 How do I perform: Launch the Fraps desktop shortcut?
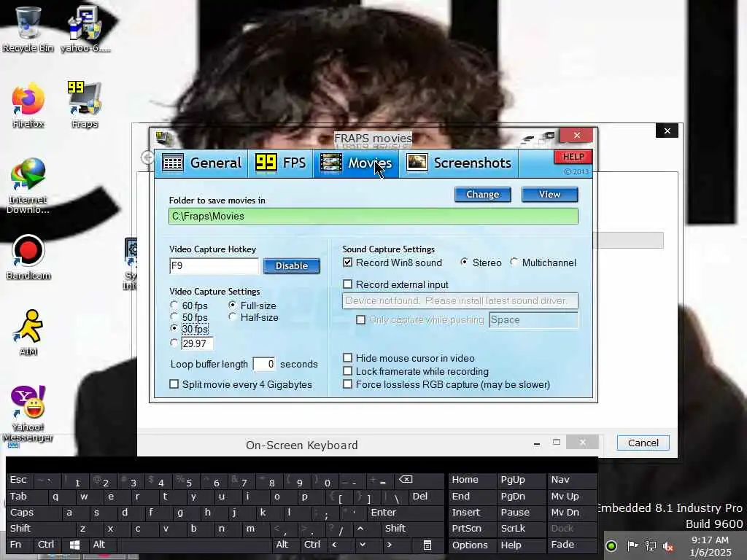(85, 106)
